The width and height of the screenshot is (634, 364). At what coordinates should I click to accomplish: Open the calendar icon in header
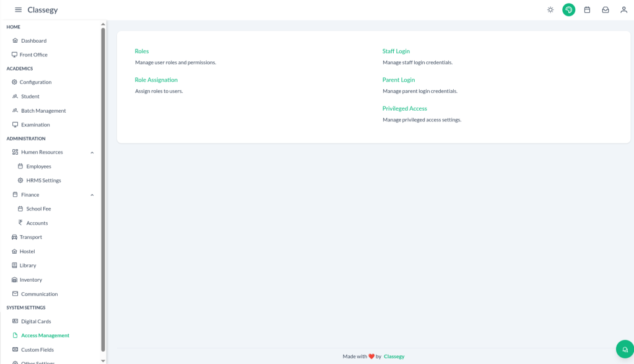(587, 10)
